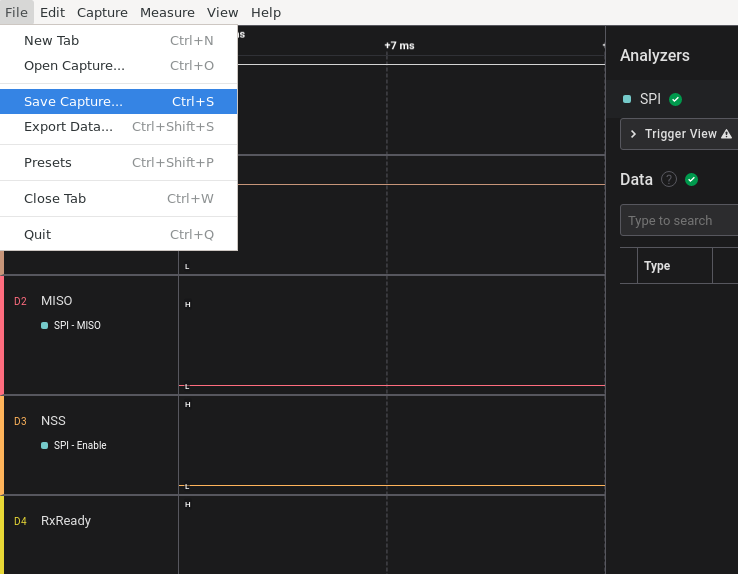Click into the Type to search field

click(678, 220)
